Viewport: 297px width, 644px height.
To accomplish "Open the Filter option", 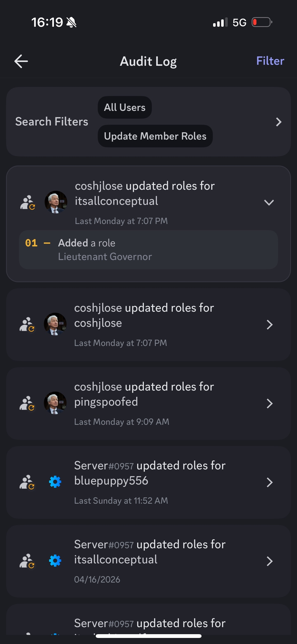I will click(270, 61).
